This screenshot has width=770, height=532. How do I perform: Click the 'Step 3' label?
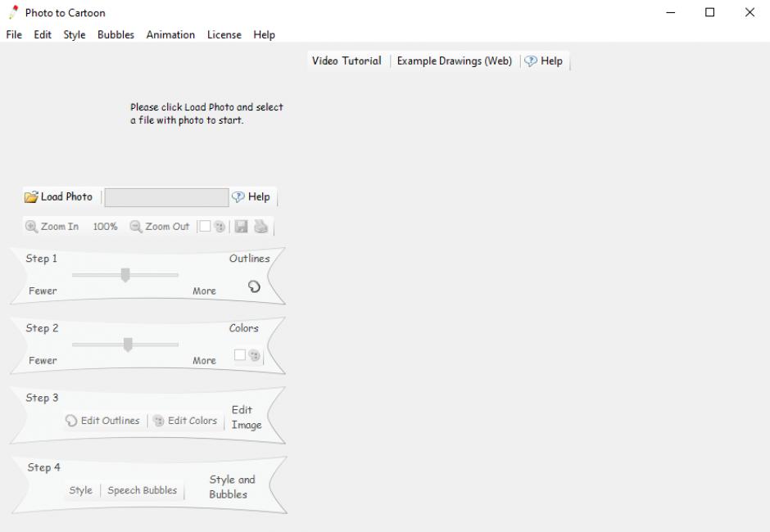42,398
